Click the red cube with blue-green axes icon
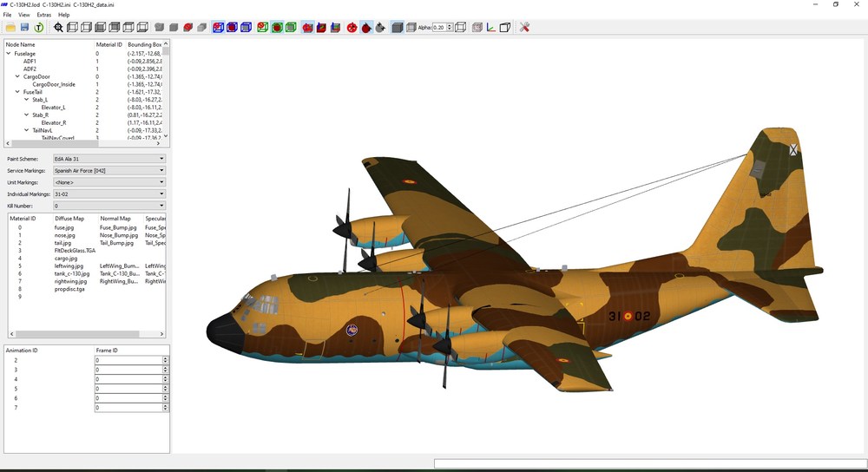The height and width of the screenshot is (472, 868). click(x=322, y=27)
